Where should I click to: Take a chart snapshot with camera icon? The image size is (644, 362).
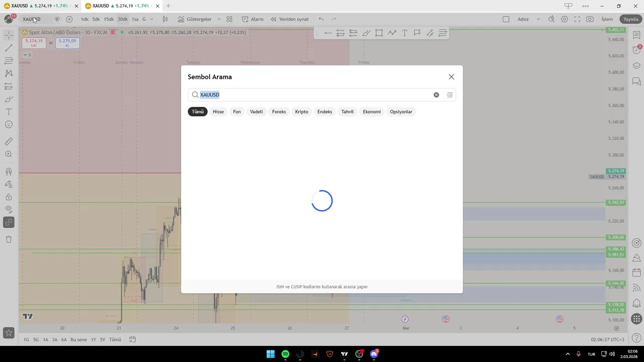click(590, 19)
